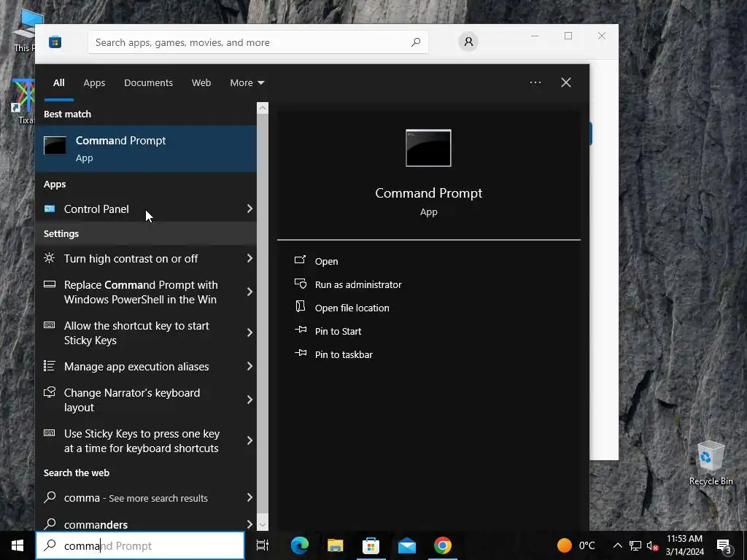
Task: Click the icon beside Replace Command Prompt setting
Action: [x=49, y=284]
